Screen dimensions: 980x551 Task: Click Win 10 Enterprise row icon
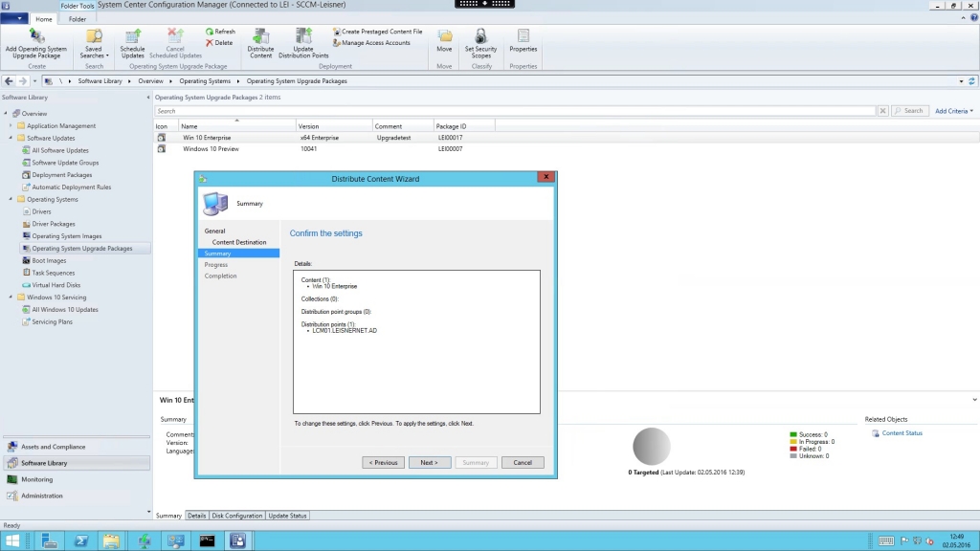pos(161,138)
